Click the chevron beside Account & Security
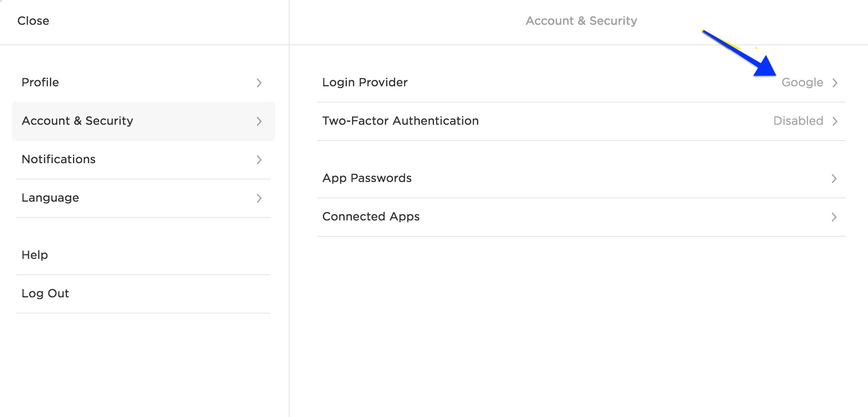 coord(259,122)
